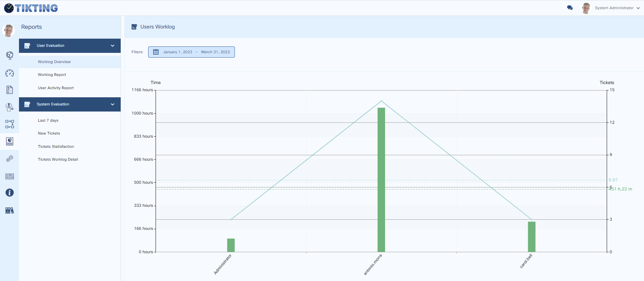Image resolution: width=644 pixels, height=281 pixels.
Task: Click the info circle icon in sidebar
Action: point(9,193)
